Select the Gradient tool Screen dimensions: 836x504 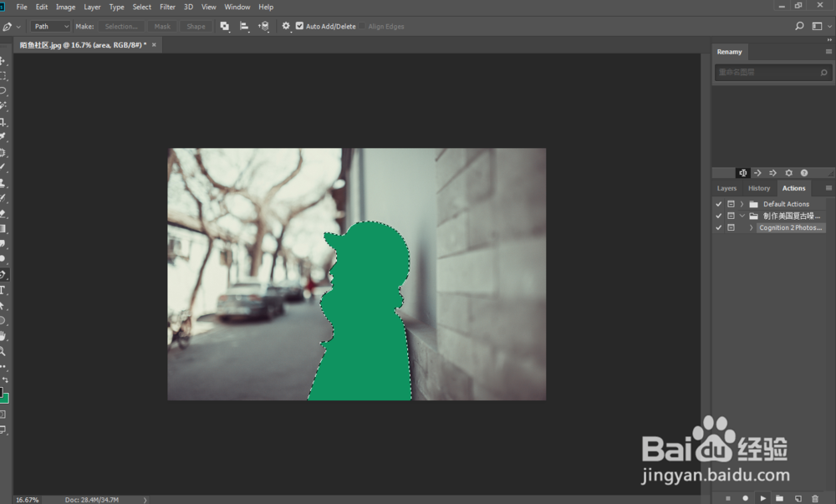(3, 228)
